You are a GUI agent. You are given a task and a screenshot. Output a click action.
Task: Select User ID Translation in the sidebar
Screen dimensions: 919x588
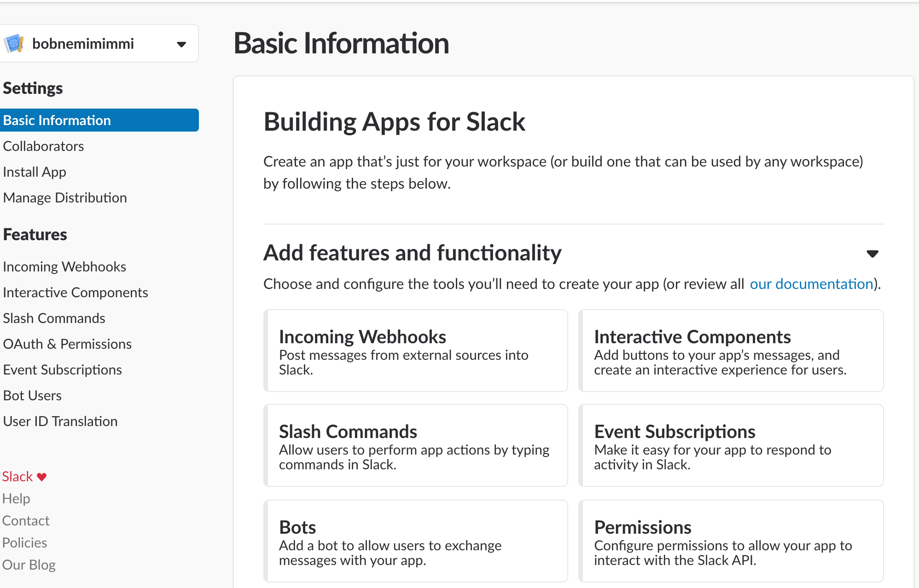[60, 421]
